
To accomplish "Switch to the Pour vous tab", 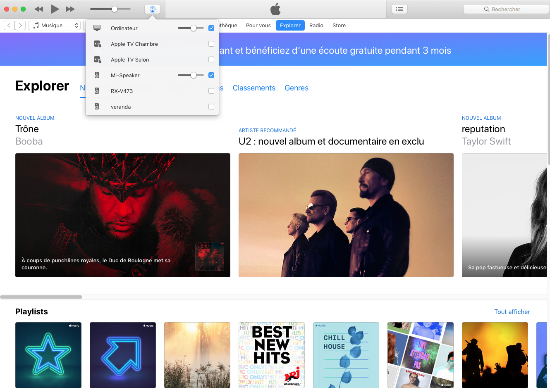I will [258, 25].
